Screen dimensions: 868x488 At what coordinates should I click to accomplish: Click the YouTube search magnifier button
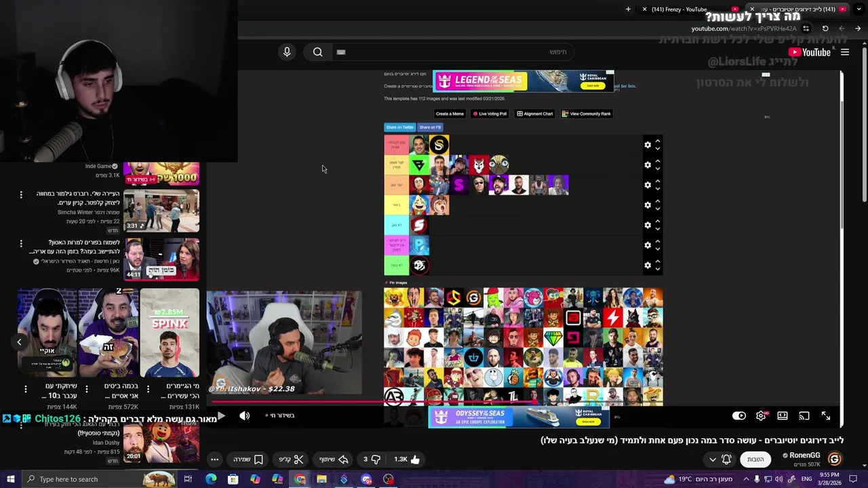point(318,52)
